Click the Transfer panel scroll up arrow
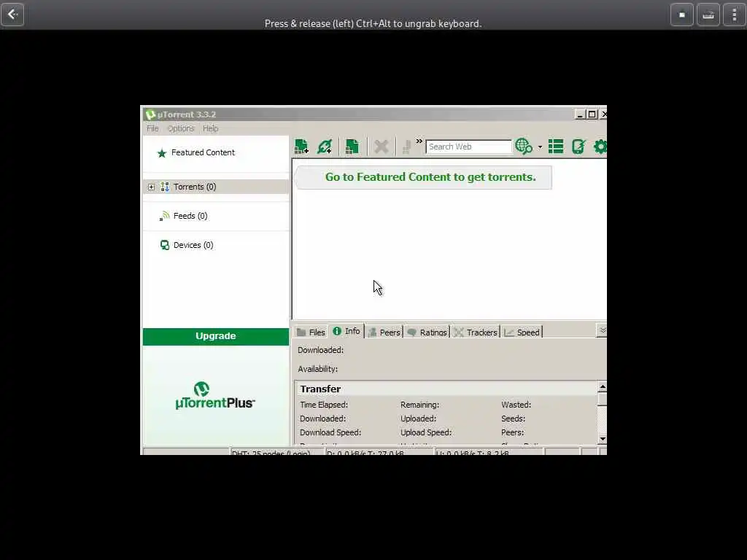 coord(602,386)
